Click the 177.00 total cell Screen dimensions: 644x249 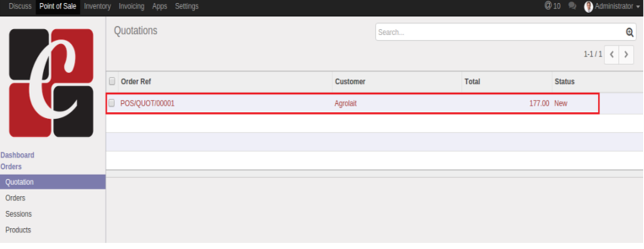point(539,103)
